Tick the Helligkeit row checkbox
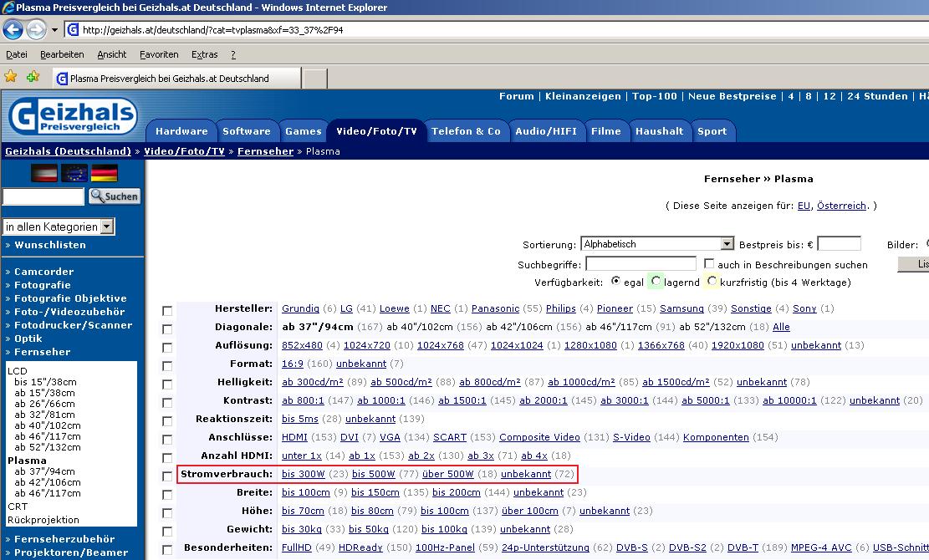The height and width of the screenshot is (560, 929). [x=167, y=384]
